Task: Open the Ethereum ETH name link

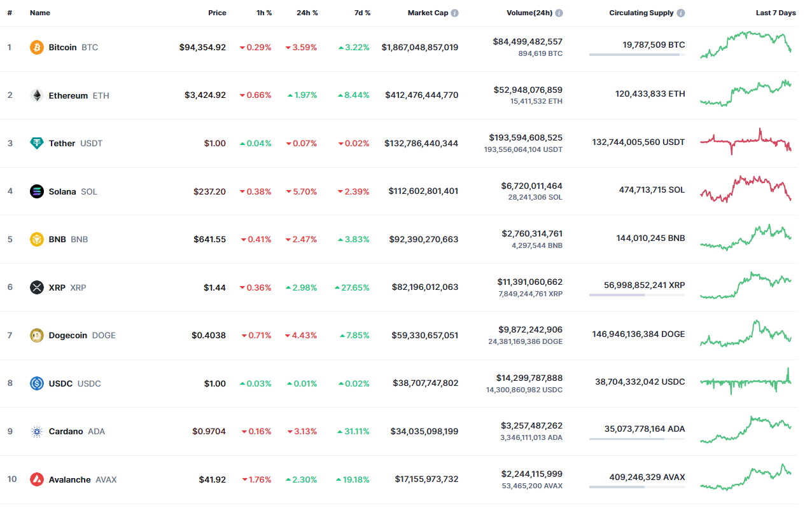Action: tap(79, 95)
